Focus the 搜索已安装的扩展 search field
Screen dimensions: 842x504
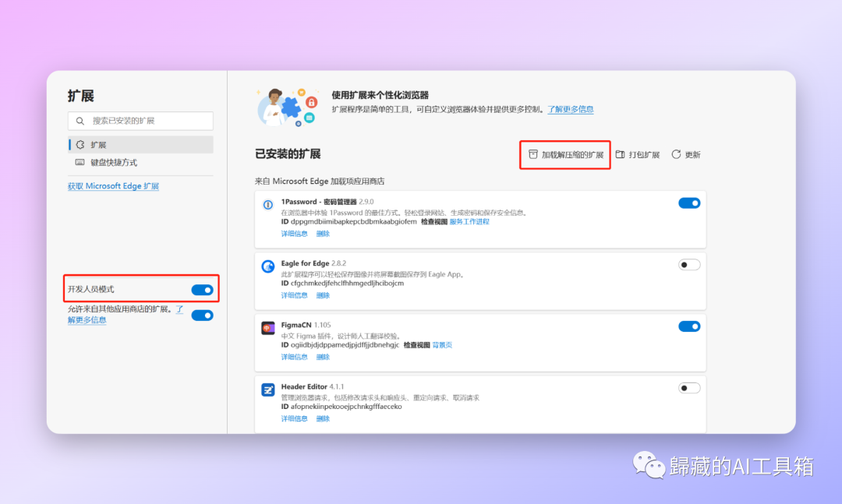[x=140, y=121]
